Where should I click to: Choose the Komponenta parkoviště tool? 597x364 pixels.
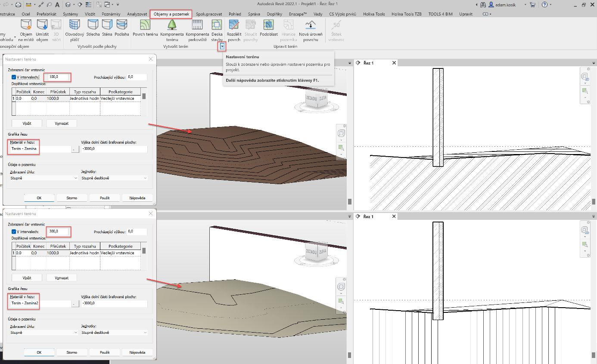196,25
